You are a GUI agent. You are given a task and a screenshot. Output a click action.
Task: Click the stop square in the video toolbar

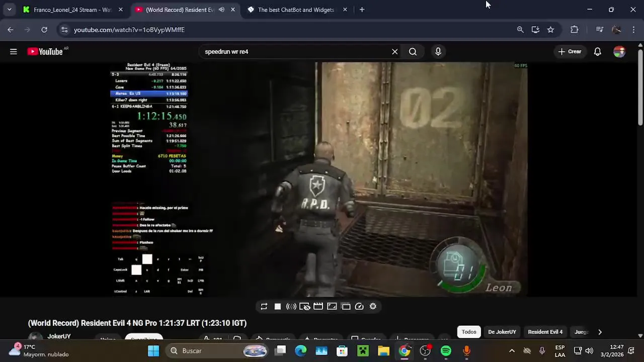pyautogui.click(x=277, y=306)
